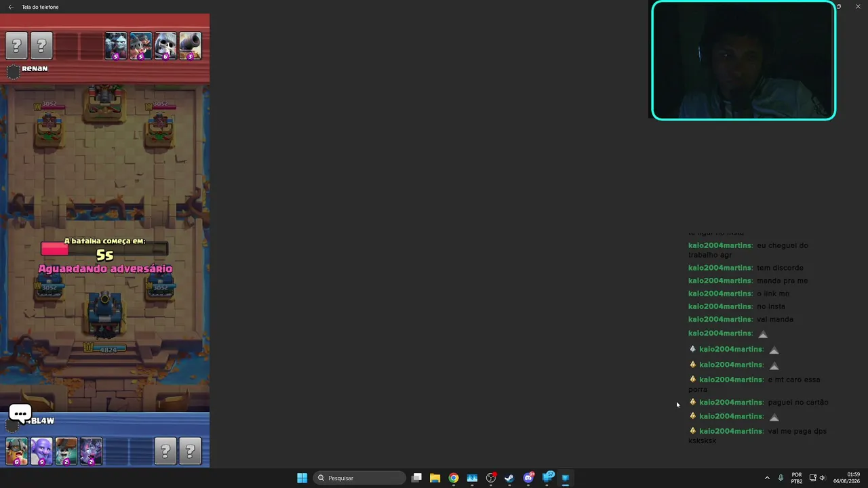The image size is (868, 488).
Task: Choose the Lumberjack ghost card with hat
Action: coord(66,451)
